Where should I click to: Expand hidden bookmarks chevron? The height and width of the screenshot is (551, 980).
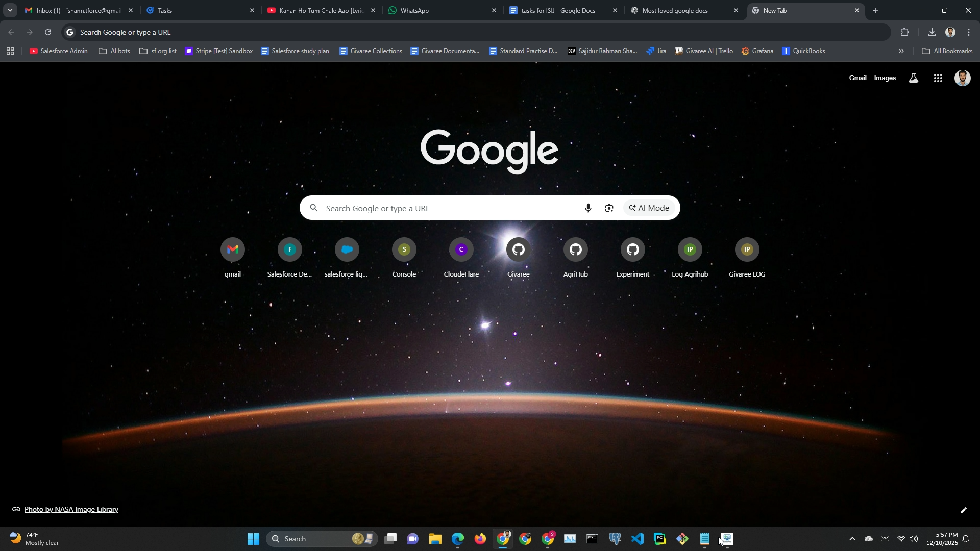click(x=901, y=51)
